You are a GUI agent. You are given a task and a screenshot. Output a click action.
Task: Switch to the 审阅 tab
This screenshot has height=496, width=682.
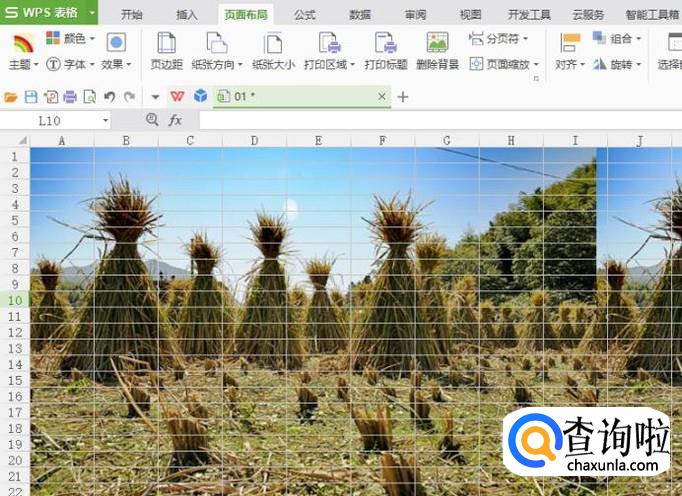click(415, 15)
